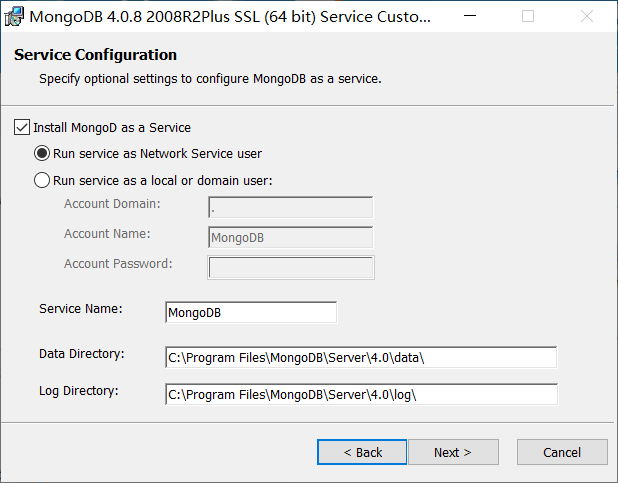Click the Account Domain text box
This screenshot has width=618, height=483.
290,208
